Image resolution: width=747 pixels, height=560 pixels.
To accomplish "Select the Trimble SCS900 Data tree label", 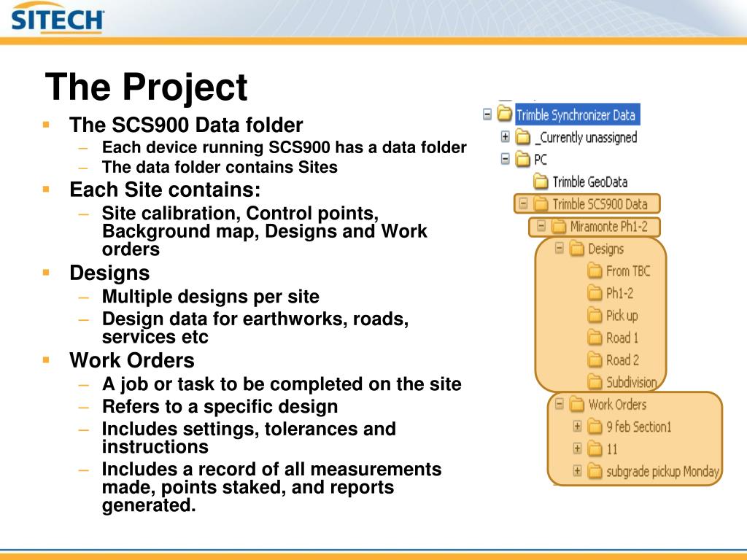I will tap(600, 204).
